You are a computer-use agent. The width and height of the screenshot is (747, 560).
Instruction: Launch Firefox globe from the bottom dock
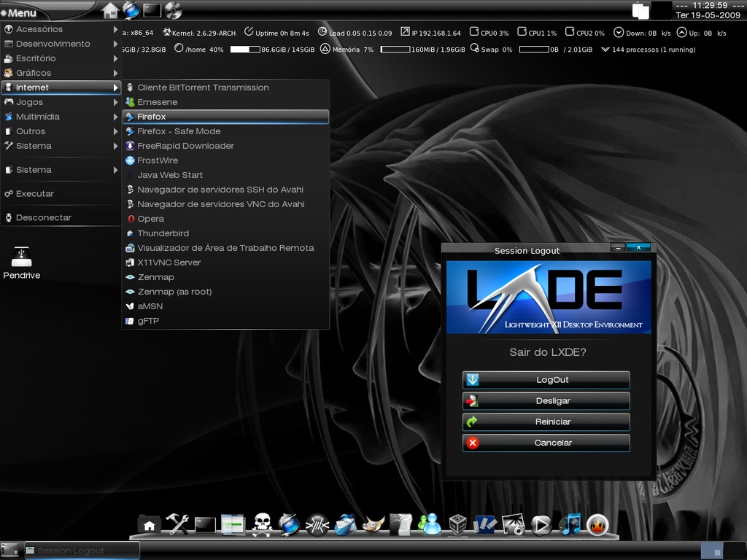(x=289, y=525)
